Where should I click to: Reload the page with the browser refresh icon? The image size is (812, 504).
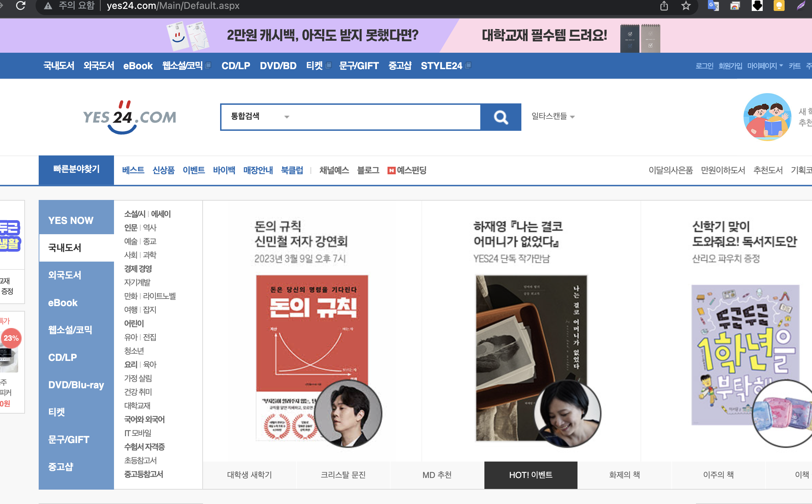(x=21, y=6)
